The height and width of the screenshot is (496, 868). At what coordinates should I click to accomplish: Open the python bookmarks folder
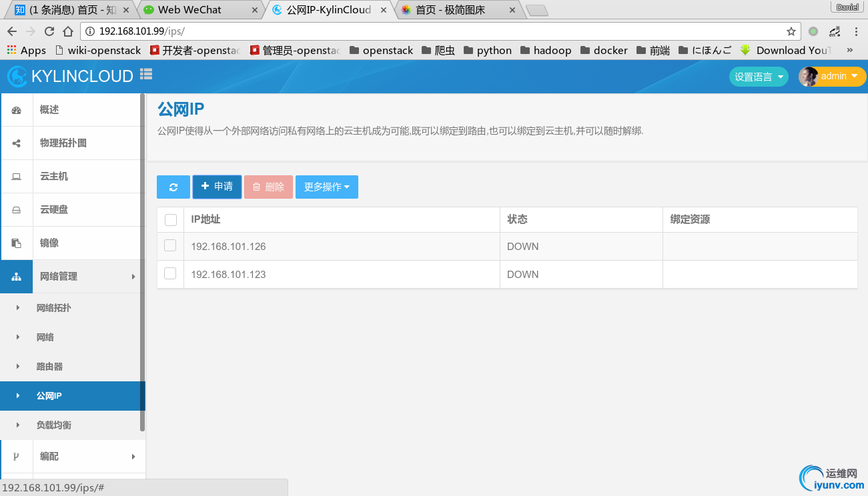[487, 50]
